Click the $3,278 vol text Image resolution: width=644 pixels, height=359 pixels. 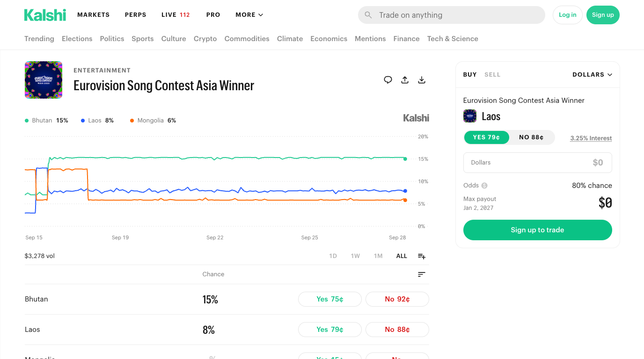click(40, 256)
